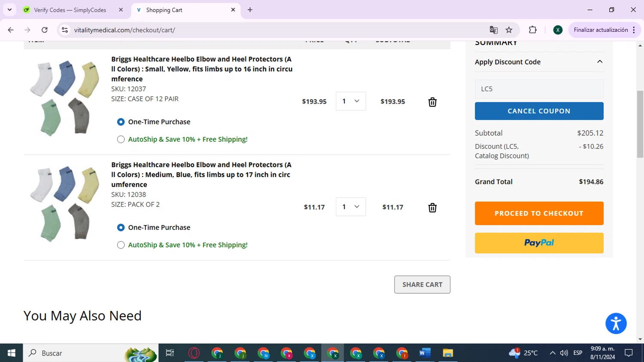Open quantity dropdown for the $11.17 item
644x362 pixels.
(x=351, y=207)
